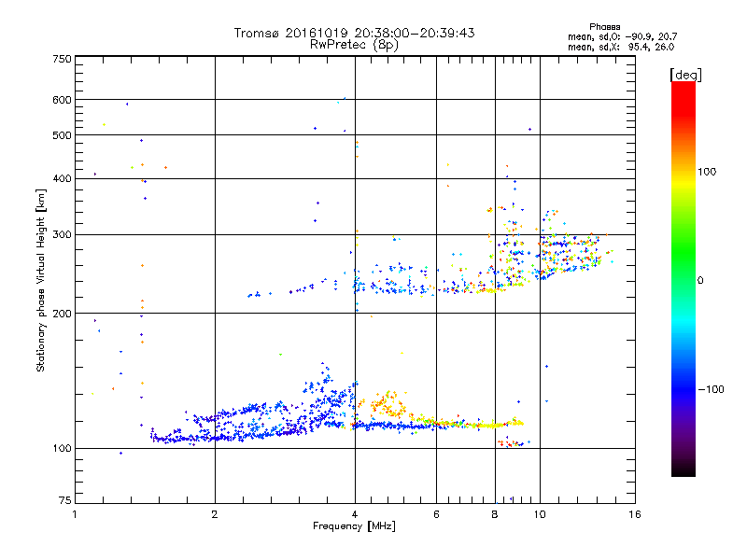This screenshot has width=747, height=560.
Task: Click the x-axis tick label '1'
Action: 75,514
